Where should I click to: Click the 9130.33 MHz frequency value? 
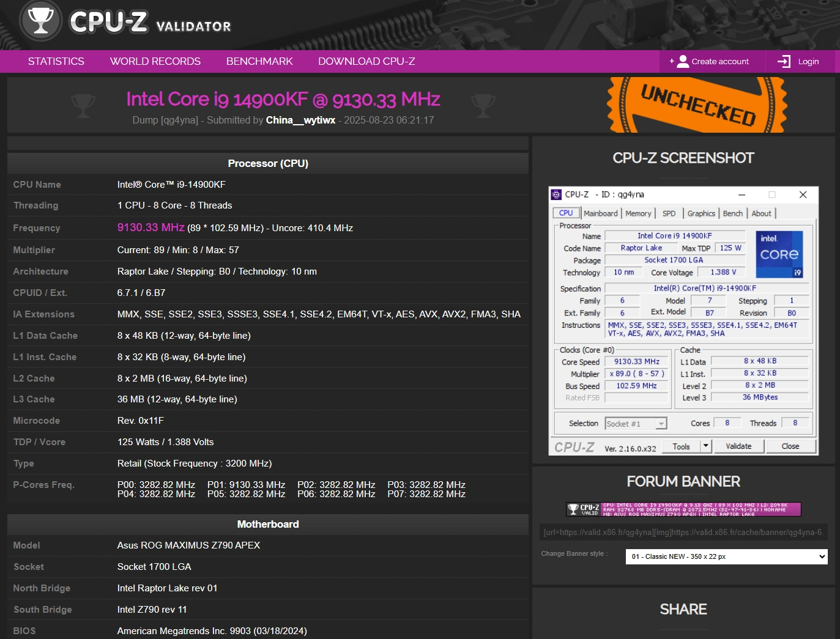151,227
